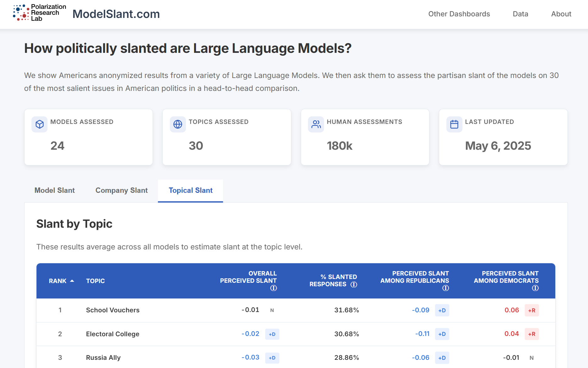This screenshot has width=588, height=368.
Task: Click the 0.06 Democrat slant value
Action: (512, 310)
